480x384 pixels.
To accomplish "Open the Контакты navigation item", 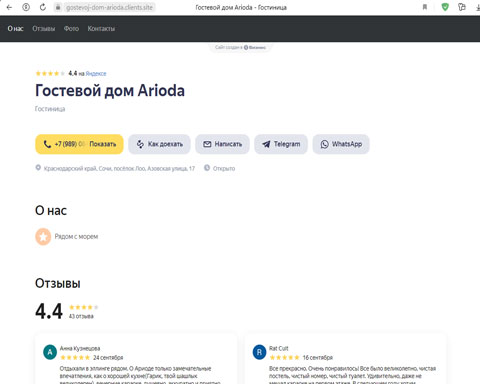I will (x=101, y=29).
